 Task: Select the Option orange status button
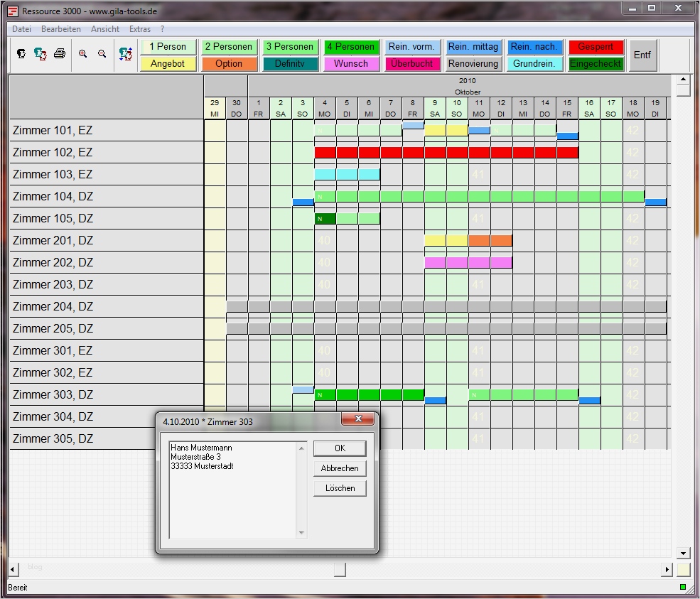click(229, 64)
